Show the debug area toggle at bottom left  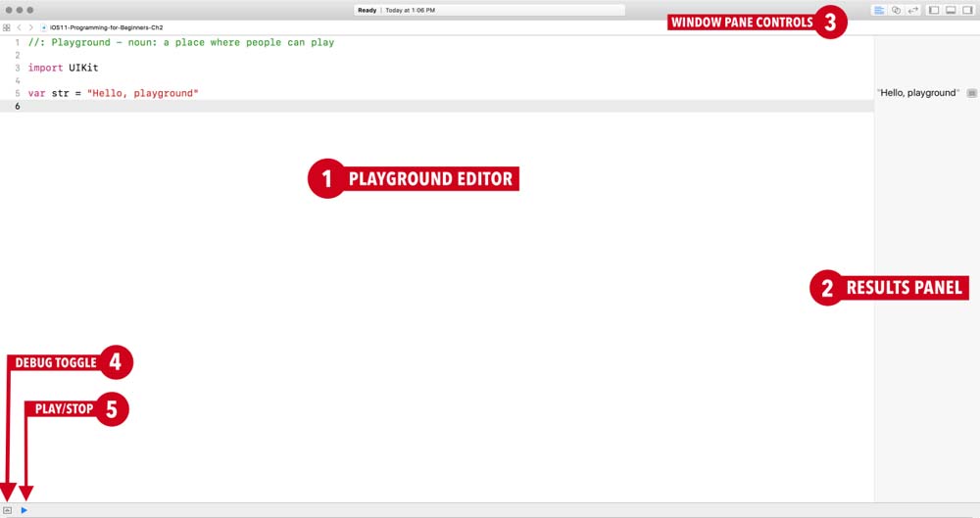pyautogui.click(x=8, y=510)
